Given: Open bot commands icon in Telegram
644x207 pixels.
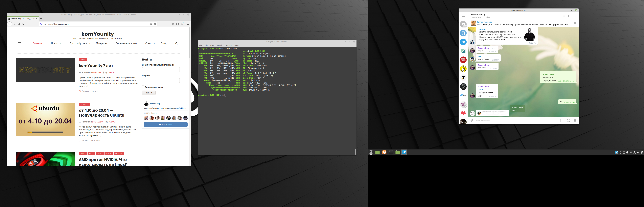Looking at the screenshot, I should (x=562, y=121).
